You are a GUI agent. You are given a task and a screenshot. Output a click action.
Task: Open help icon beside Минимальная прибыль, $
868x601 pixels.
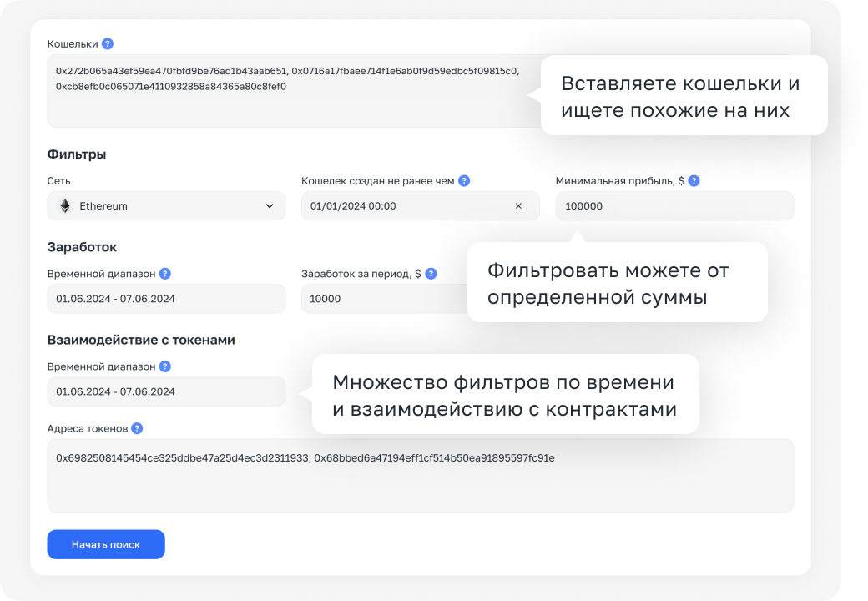(694, 181)
